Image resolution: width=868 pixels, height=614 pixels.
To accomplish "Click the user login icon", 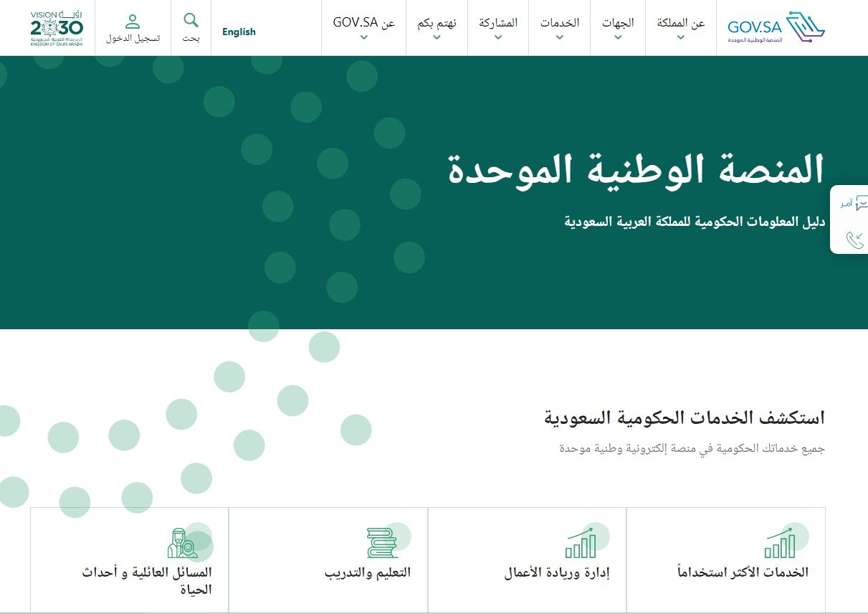I will pos(133,22).
